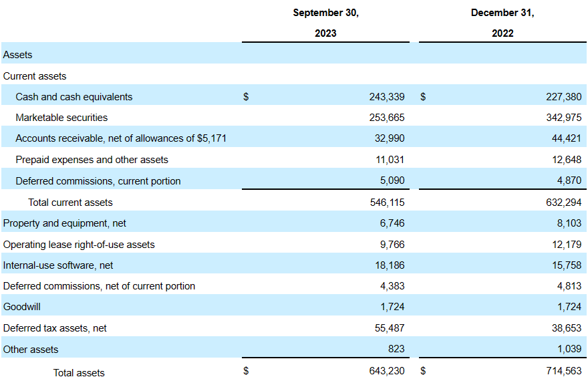The image size is (588, 379).
Task: Click the September 30, 2023 column header
Action: coord(325,23)
